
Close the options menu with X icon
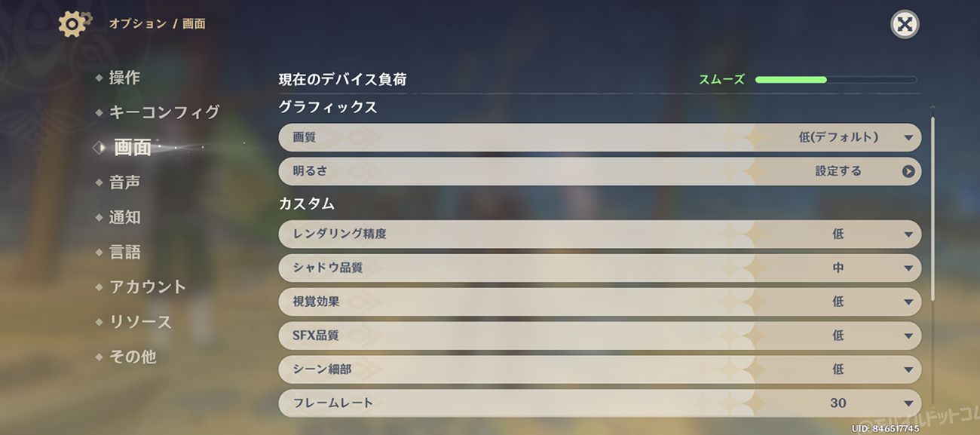point(905,25)
